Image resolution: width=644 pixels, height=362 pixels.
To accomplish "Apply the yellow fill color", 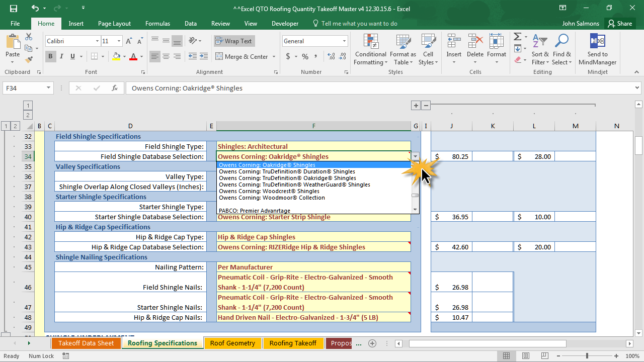I will click(x=116, y=56).
